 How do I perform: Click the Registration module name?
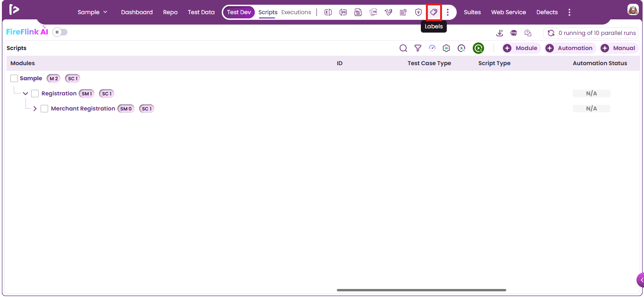point(59,93)
